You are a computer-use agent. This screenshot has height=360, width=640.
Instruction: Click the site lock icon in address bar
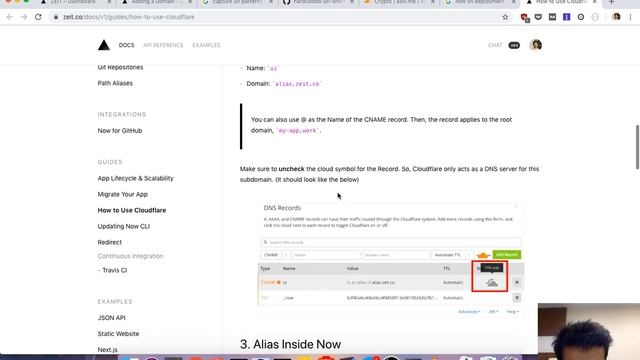click(x=56, y=17)
